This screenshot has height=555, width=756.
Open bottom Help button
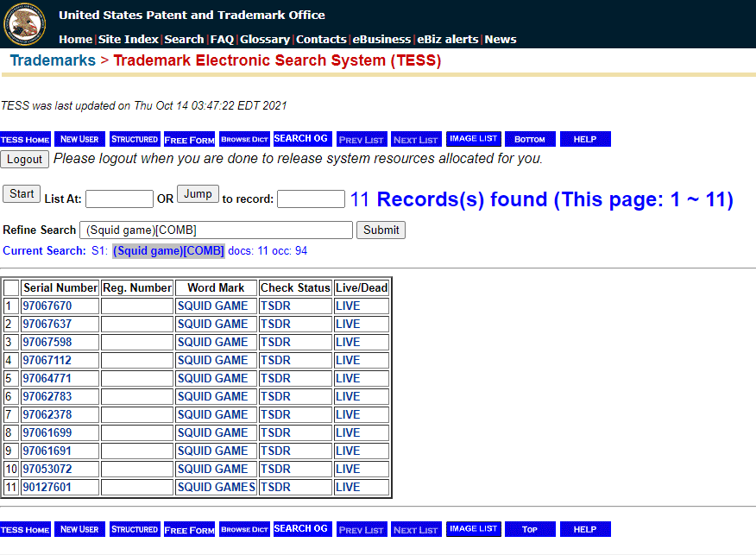[x=585, y=529]
